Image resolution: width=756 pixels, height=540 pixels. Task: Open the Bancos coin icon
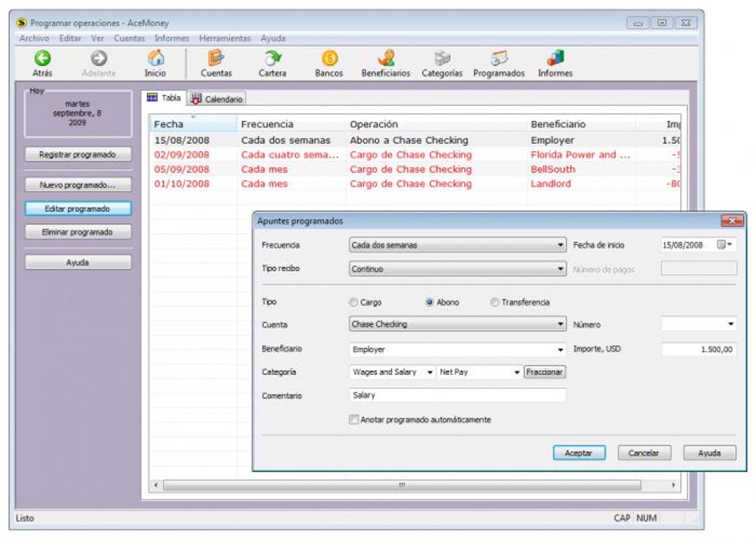click(329, 59)
